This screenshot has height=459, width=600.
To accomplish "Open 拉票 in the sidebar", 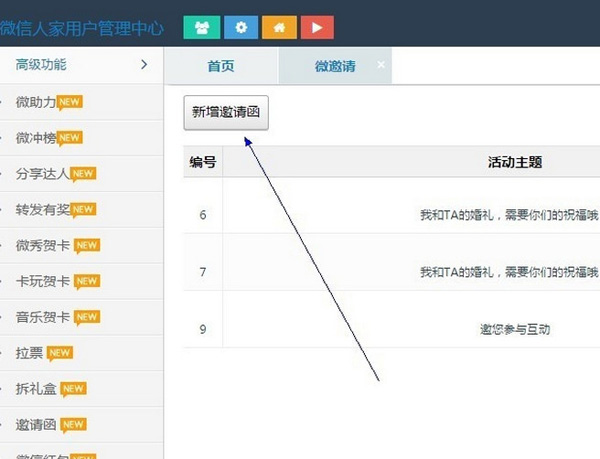I will [x=82, y=353].
